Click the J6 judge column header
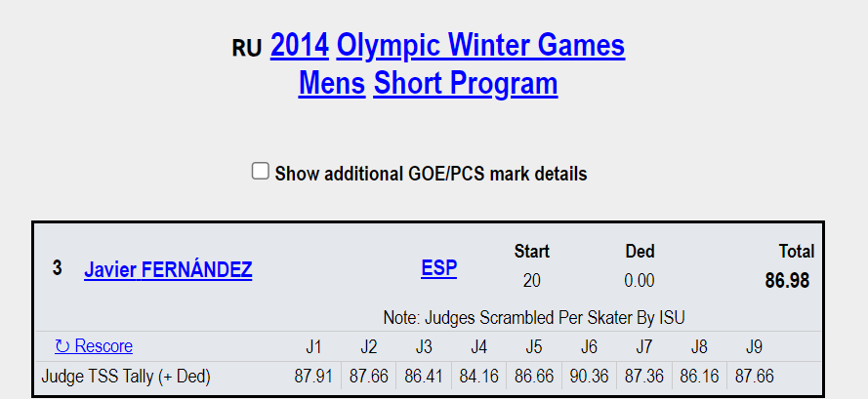 (x=589, y=346)
